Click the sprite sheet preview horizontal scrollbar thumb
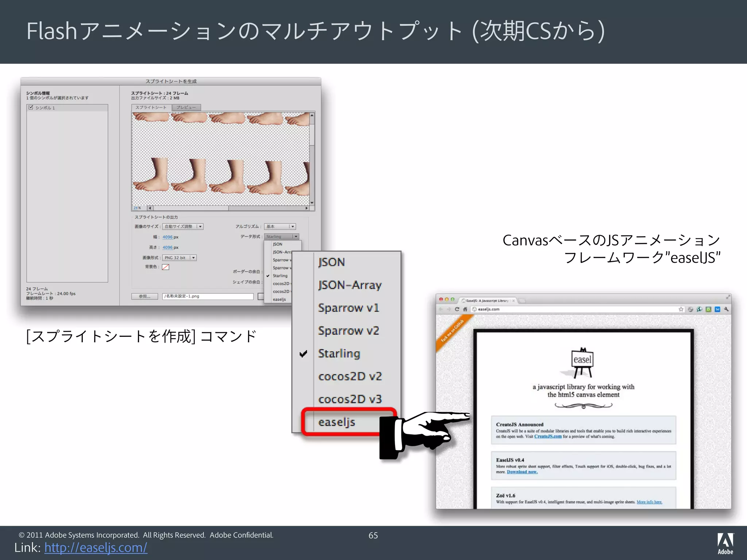This screenshot has width=747, height=560. [191, 208]
